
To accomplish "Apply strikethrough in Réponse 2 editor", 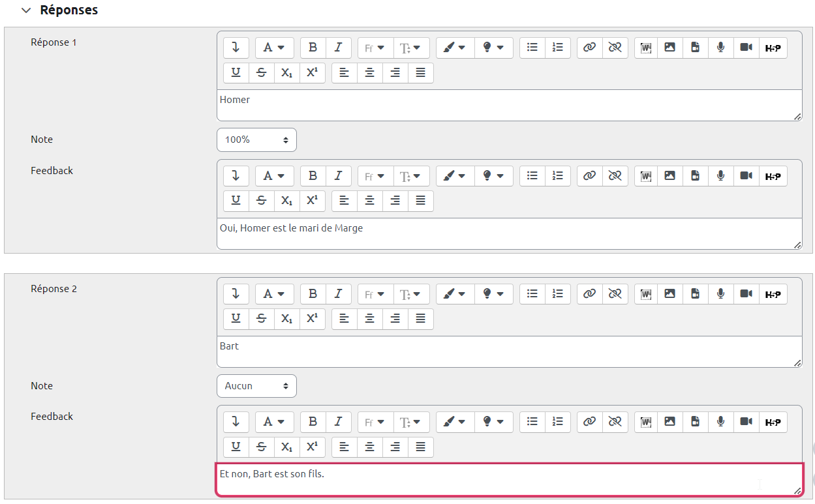I will click(x=262, y=319).
